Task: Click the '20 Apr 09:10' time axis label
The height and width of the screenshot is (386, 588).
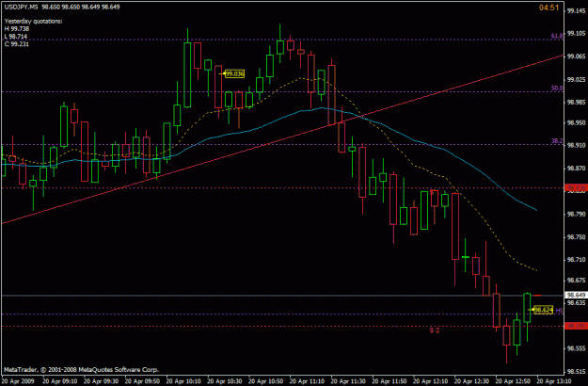Action: click(59, 381)
